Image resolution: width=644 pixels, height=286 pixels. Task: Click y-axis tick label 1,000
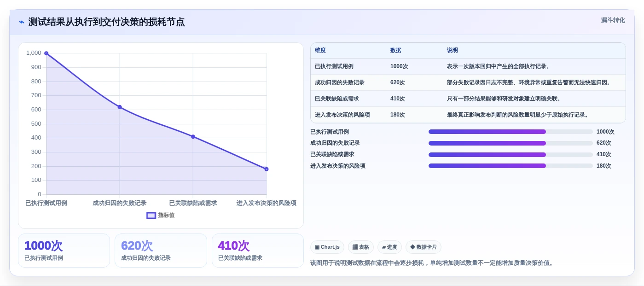pos(34,53)
